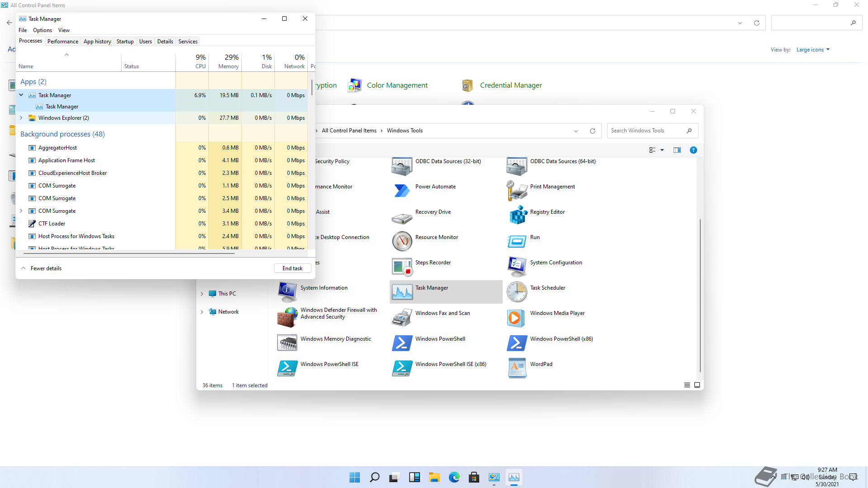
Task: Launch the Windows PowerShell (x86) icon
Action: pos(517,343)
